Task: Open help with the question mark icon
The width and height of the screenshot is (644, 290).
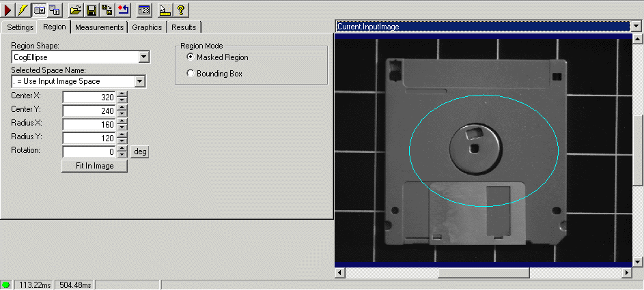Action: click(x=181, y=10)
